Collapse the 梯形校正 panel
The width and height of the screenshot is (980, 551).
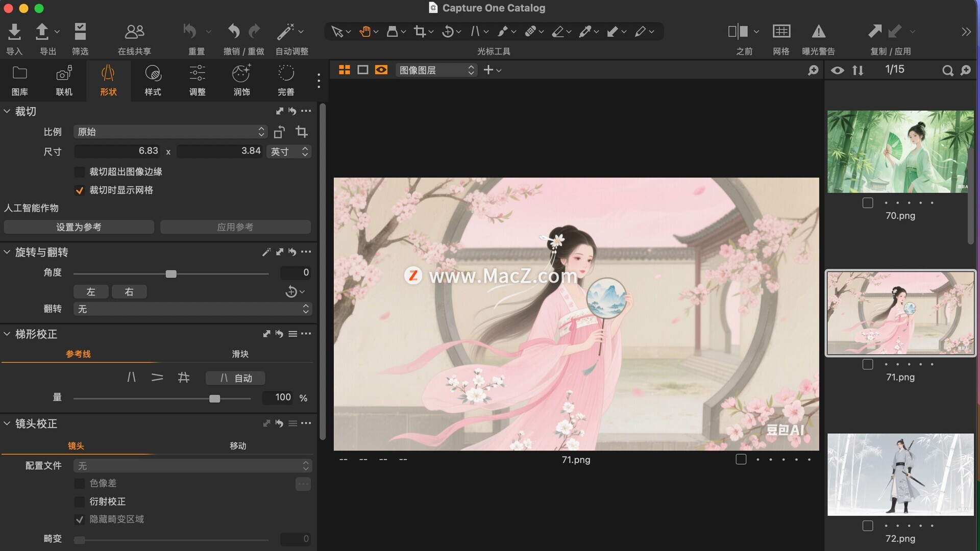7,334
